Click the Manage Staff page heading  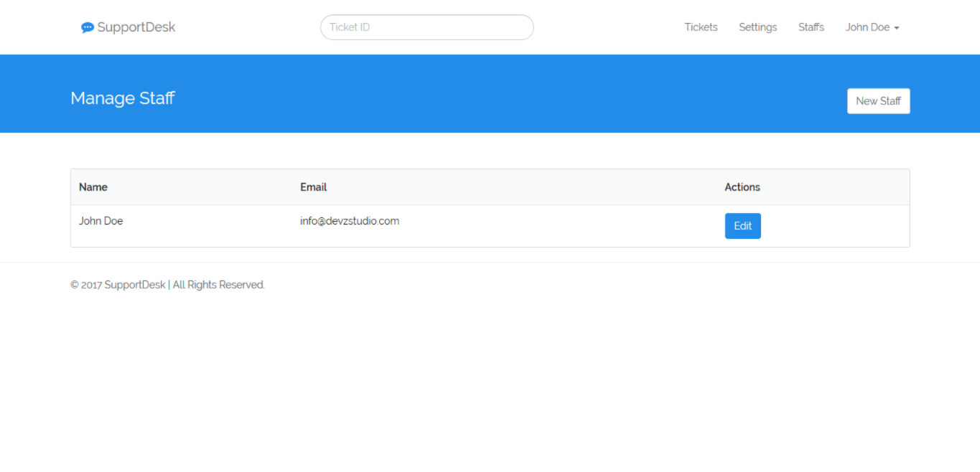(123, 98)
